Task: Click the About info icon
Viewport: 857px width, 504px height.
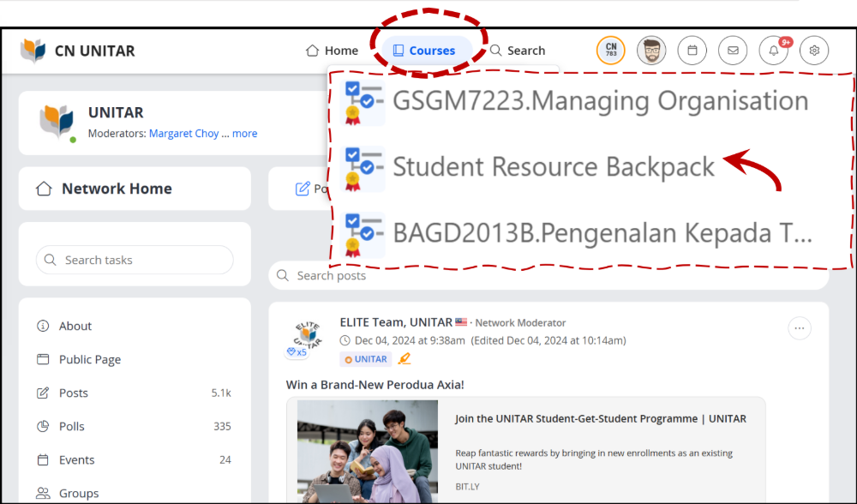Action: (43, 326)
